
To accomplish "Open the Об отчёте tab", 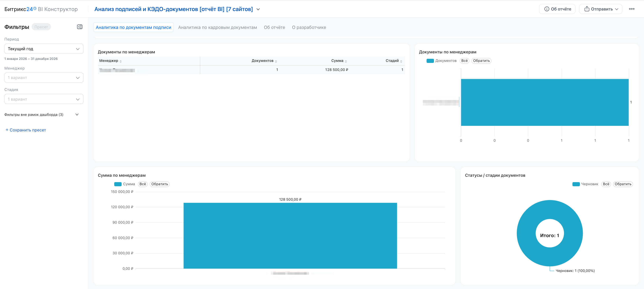I will tap(274, 27).
